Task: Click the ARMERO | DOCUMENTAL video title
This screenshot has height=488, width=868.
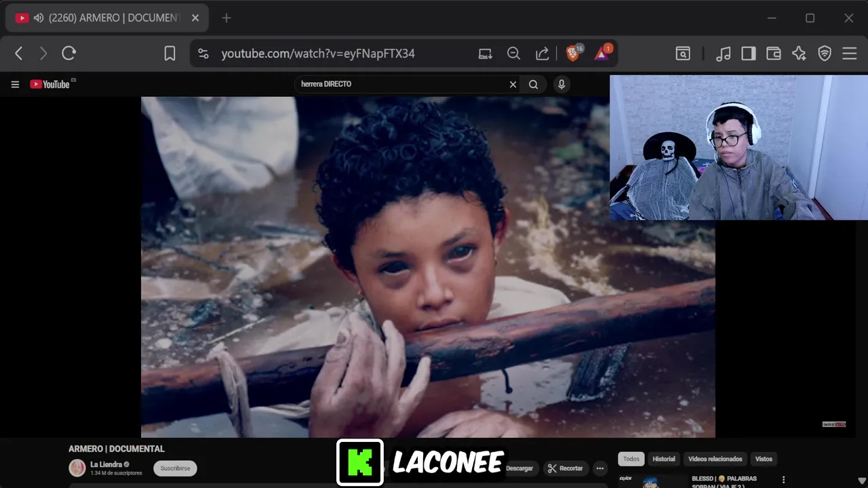Action: pos(117,449)
